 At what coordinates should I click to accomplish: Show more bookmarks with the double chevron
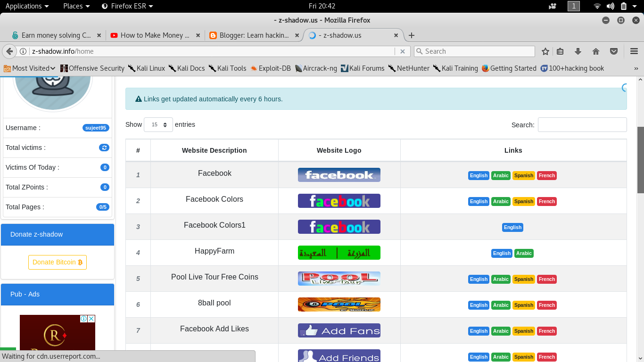[x=636, y=68]
